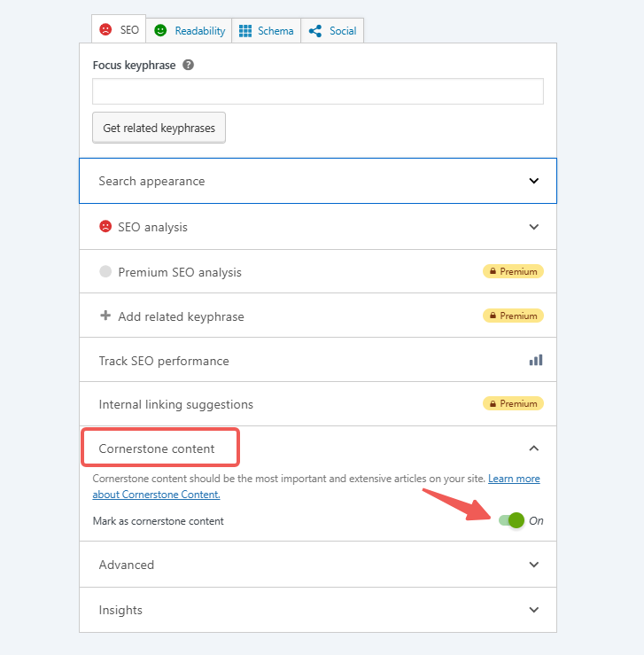644x655 pixels.
Task: Expand the Advanced section
Action: coord(533,565)
